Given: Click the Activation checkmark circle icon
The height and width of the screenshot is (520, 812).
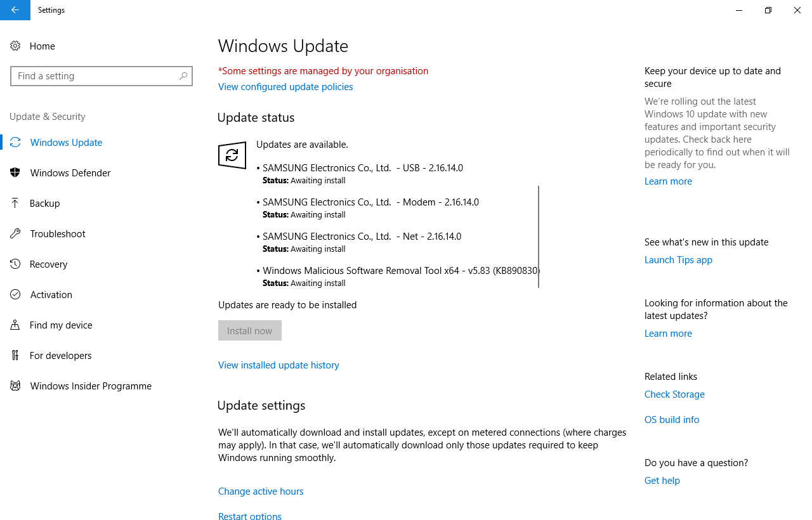Looking at the screenshot, I should 15,295.
